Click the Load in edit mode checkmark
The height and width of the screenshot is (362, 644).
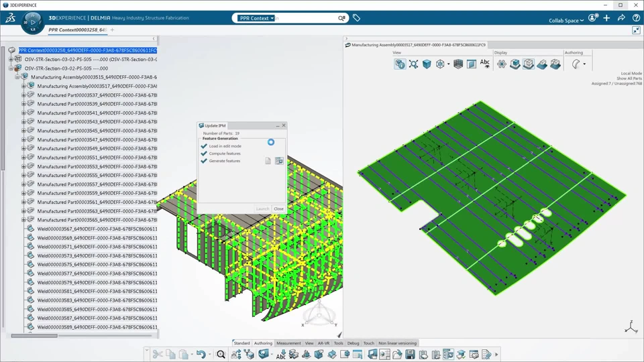pyautogui.click(x=204, y=146)
